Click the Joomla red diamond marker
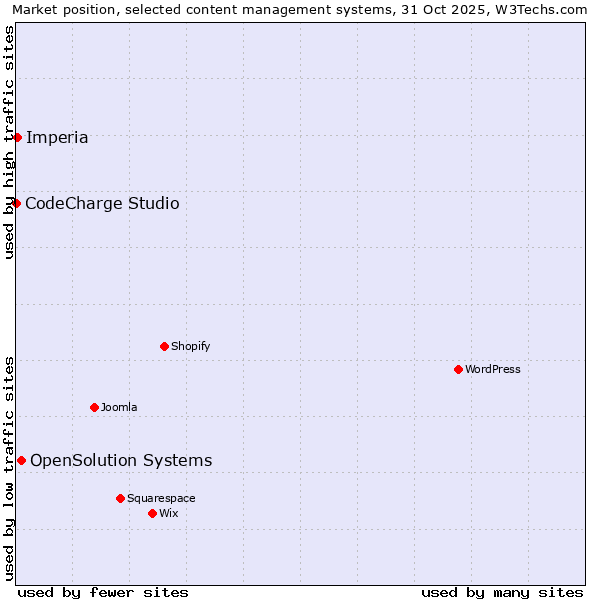 click(x=94, y=407)
